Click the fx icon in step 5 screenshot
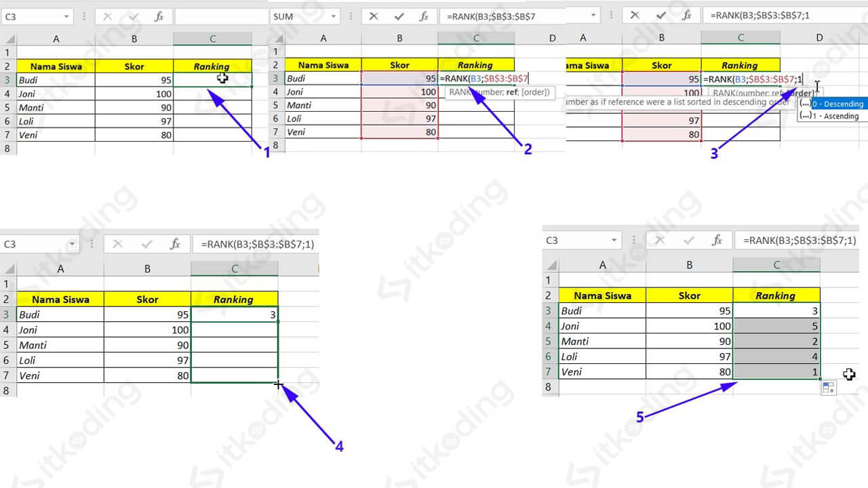 717,241
